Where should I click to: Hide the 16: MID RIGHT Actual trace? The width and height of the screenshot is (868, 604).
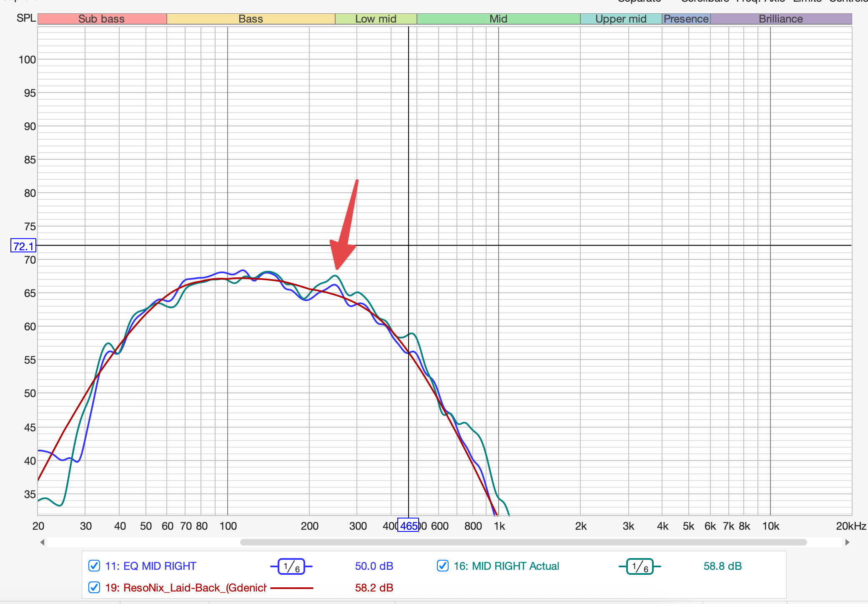442,566
